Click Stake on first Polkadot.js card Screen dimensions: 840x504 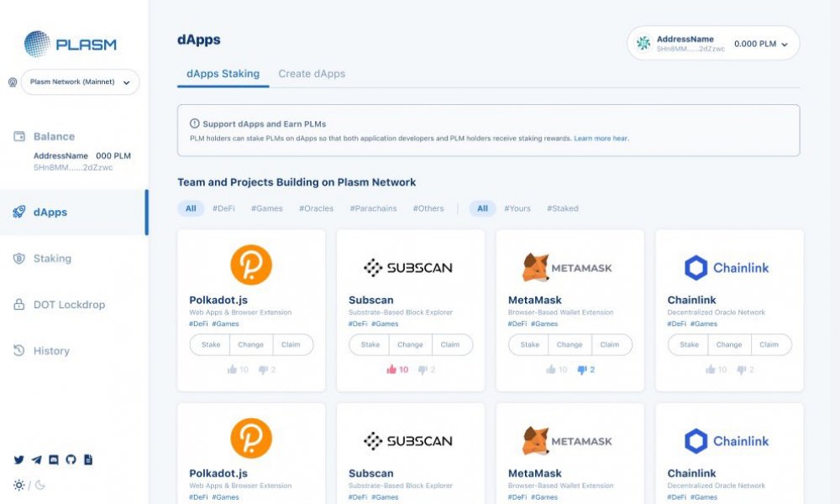click(x=211, y=344)
